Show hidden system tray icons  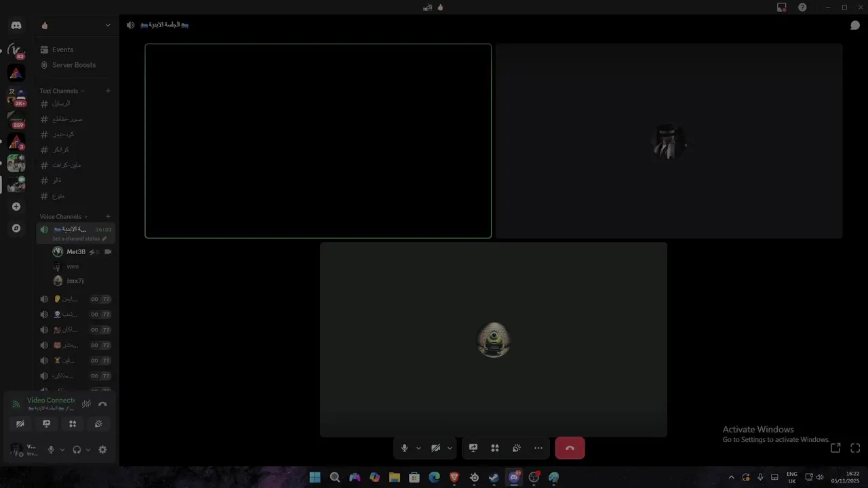(731, 477)
